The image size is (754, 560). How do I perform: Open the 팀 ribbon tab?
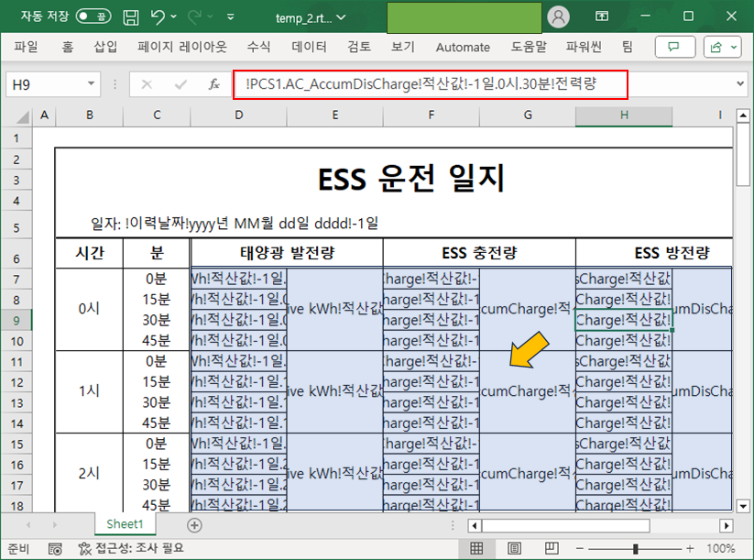pos(627,47)
